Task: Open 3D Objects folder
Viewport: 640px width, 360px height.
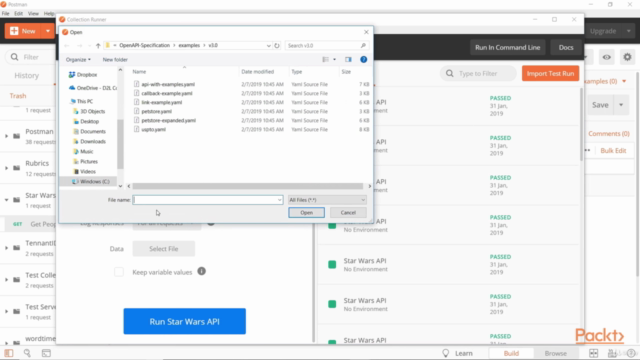Action: 89,111
